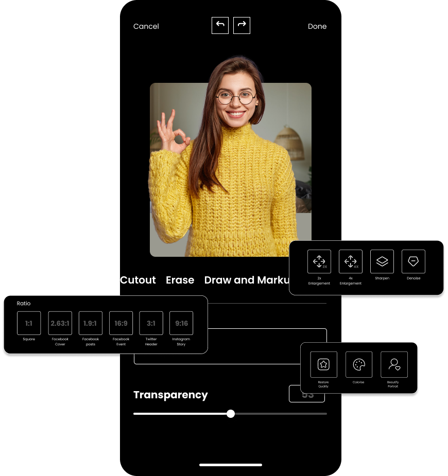Click the Transparency slider handle
The width and height of the screenshot is (448, 476).
pyautogui.click(x=231, y=414)
